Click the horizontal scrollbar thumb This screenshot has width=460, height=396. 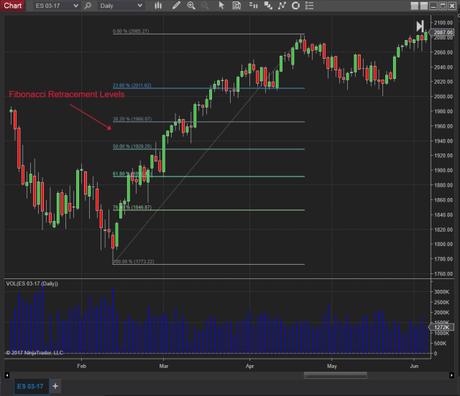coord(335,375)
